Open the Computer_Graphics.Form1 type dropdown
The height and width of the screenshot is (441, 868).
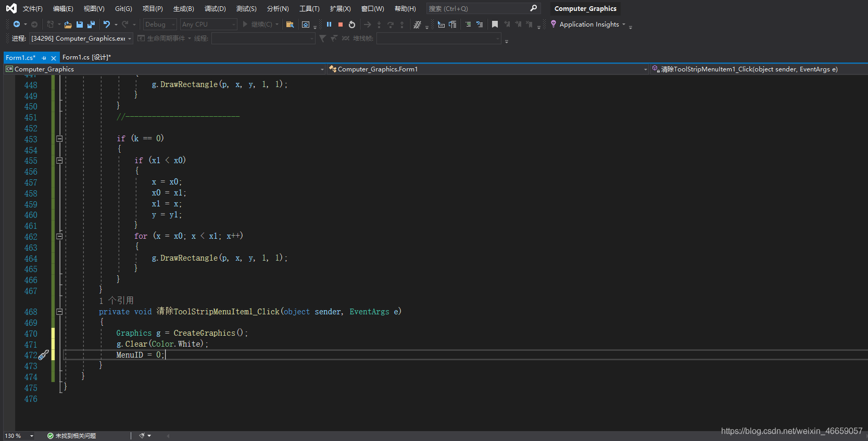pos(488,69)
